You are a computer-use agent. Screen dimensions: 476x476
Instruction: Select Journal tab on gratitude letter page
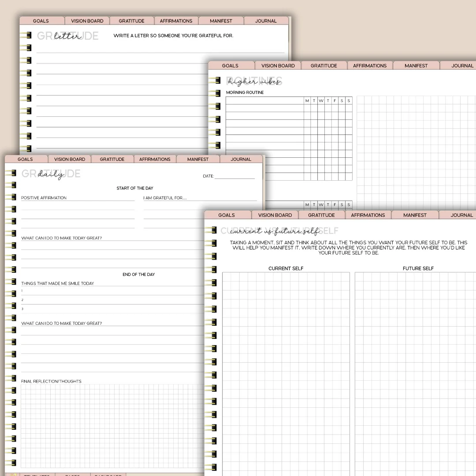click(266, 21)
